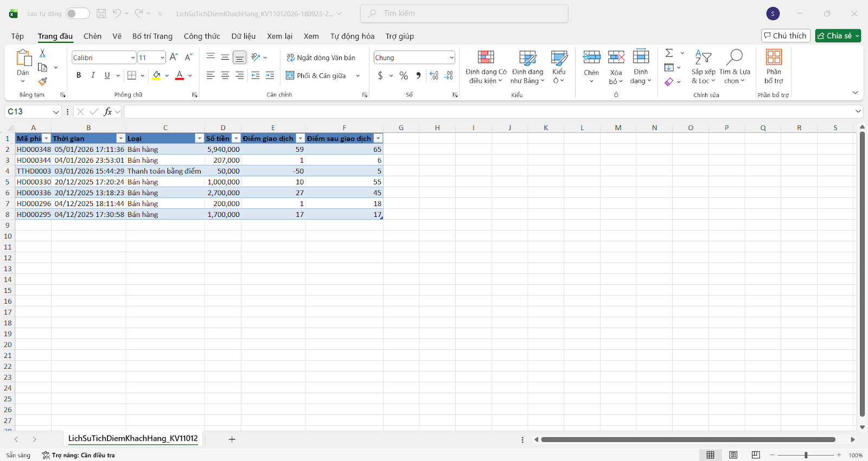Open filter dropdown for Số tiền column
Viewport: 868px width, 461px height.
pyautogui.click(x=236, y=139)
